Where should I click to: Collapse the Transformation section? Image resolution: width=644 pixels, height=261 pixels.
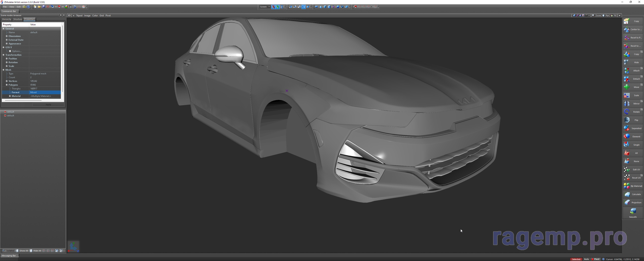3,55
